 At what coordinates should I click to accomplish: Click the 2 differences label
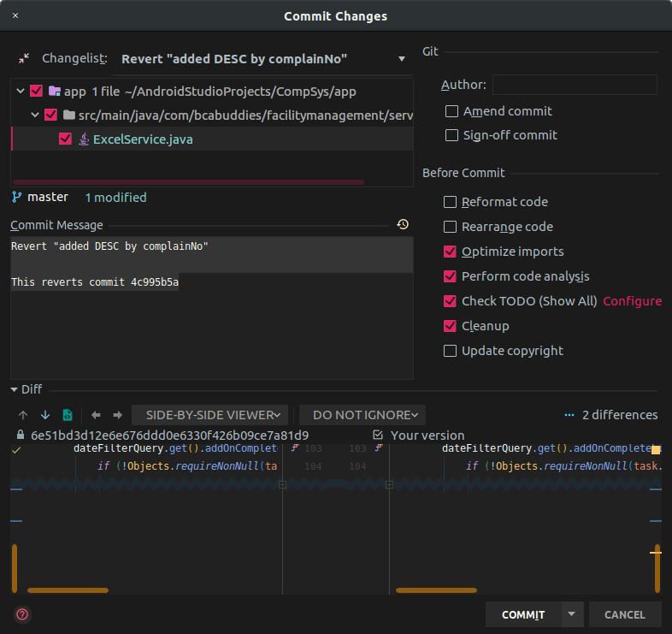[620, 415]
